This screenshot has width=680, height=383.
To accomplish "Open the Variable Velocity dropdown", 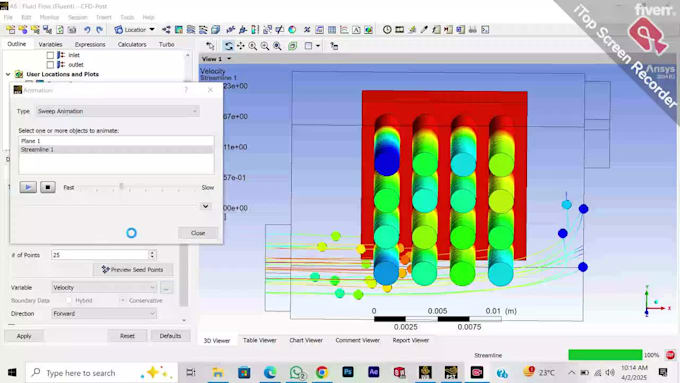I will tap(104, 287).
